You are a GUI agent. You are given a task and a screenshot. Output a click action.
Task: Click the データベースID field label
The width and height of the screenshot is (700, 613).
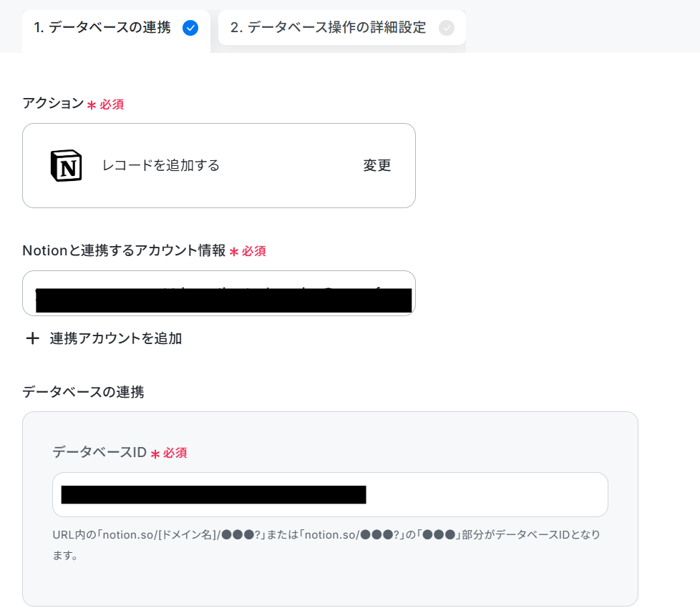(99, 452)
